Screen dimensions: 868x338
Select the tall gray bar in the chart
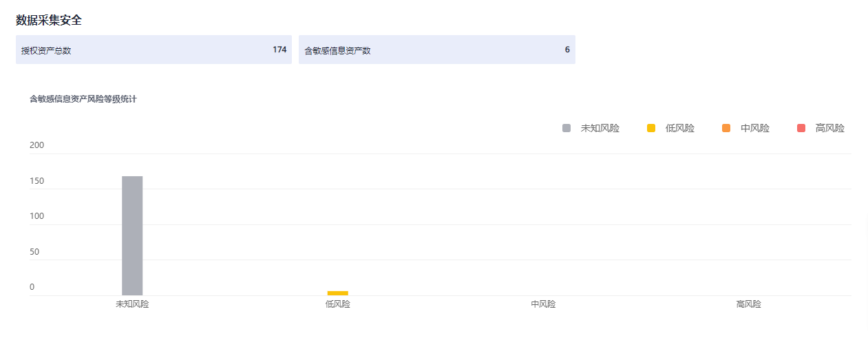coord(132,235)
